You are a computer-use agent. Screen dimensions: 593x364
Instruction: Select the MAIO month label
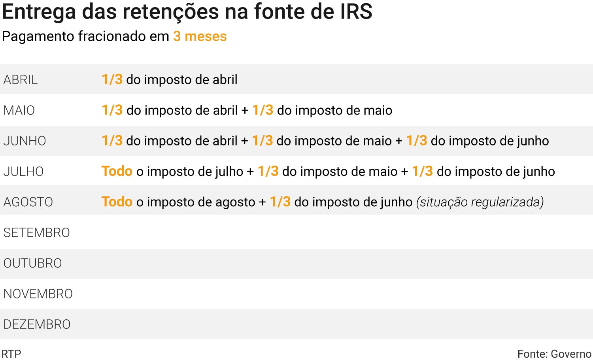[x=19, y=110]
